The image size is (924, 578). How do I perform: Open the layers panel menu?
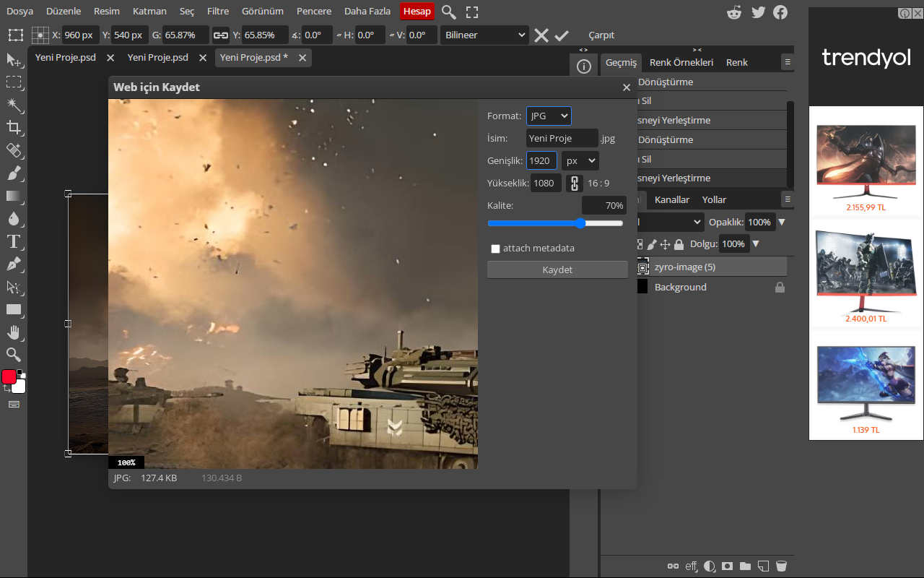(x=788, y=199)
